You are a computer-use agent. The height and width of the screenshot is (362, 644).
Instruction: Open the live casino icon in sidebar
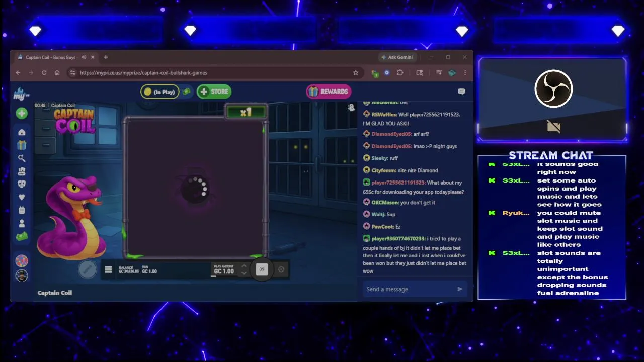[22, 171]
